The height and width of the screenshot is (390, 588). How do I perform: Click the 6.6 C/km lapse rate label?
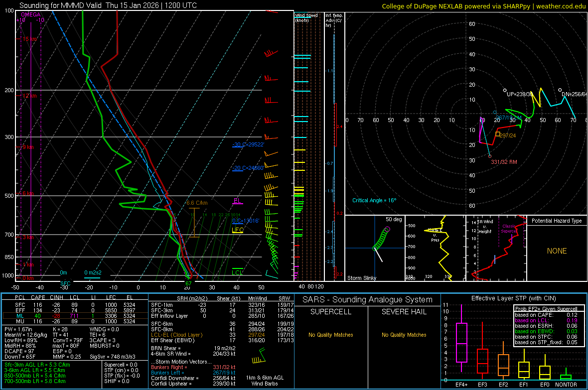click(197, 203)
